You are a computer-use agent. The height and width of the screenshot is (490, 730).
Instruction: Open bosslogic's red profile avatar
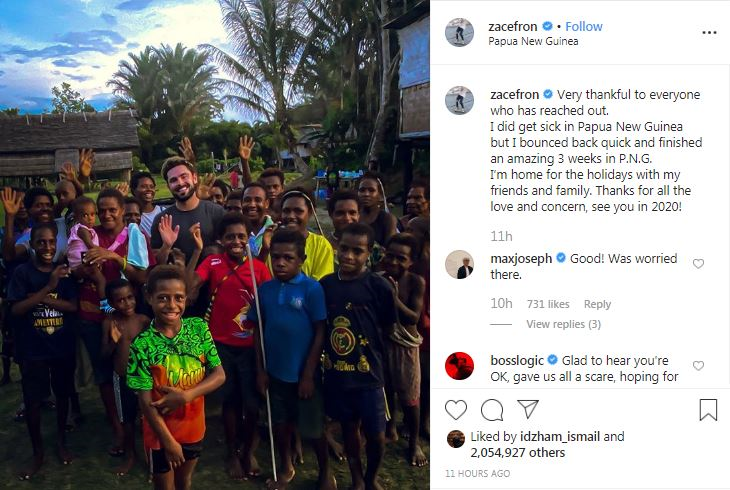[460, 366]
